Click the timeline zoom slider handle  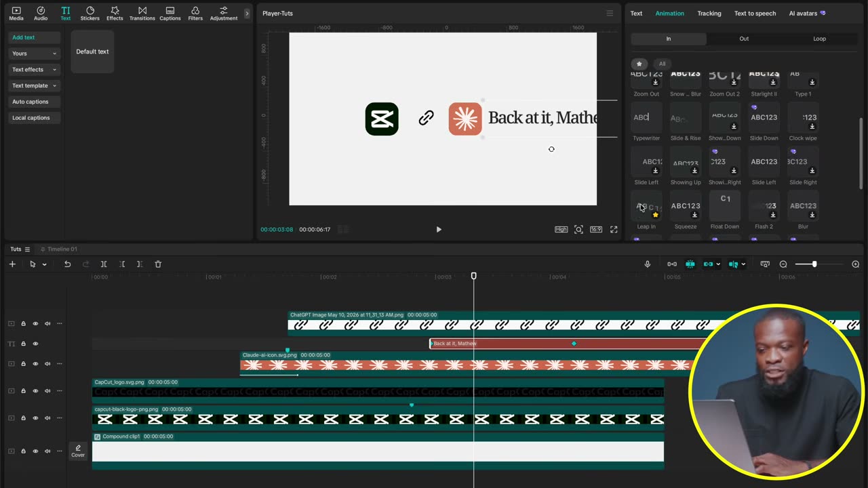tap(814, 264)
